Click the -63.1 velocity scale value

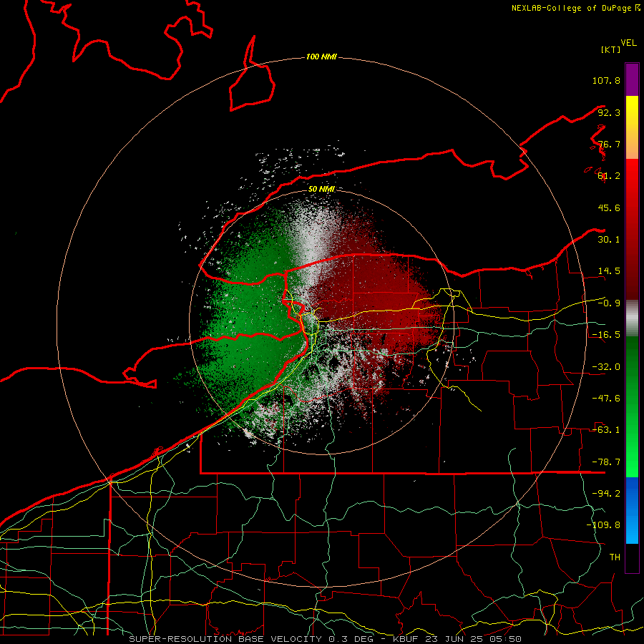(x=606, y=430)
